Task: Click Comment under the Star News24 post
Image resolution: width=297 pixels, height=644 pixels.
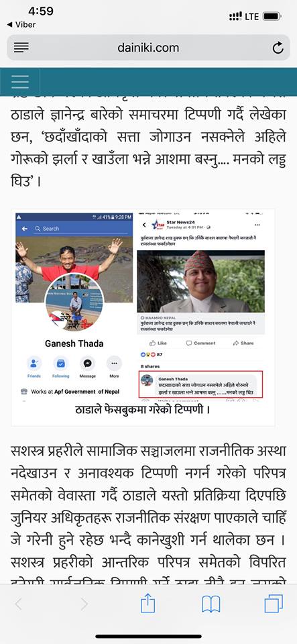Action: click(x=200, y=343)
